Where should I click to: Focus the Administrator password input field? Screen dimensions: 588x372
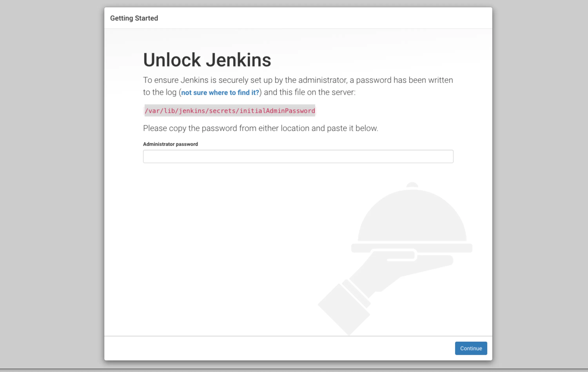[x=298, y=156]
